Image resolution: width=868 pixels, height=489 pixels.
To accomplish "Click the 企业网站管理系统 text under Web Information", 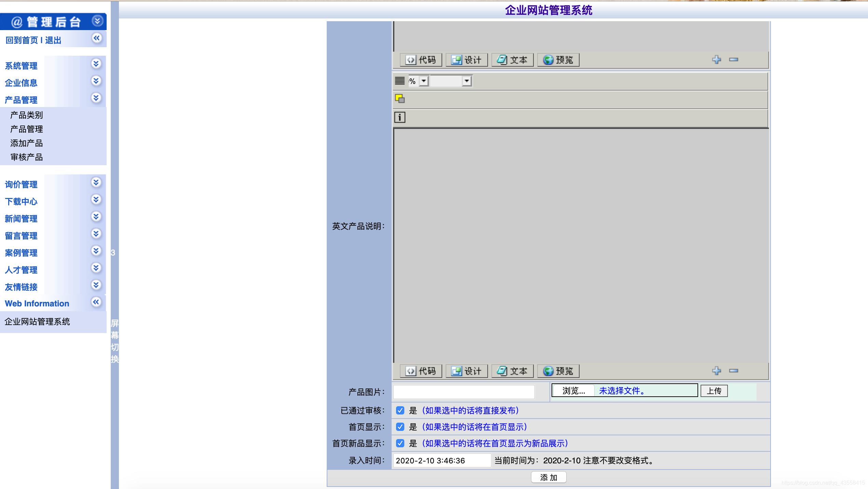I will click(x=37, y=322).
